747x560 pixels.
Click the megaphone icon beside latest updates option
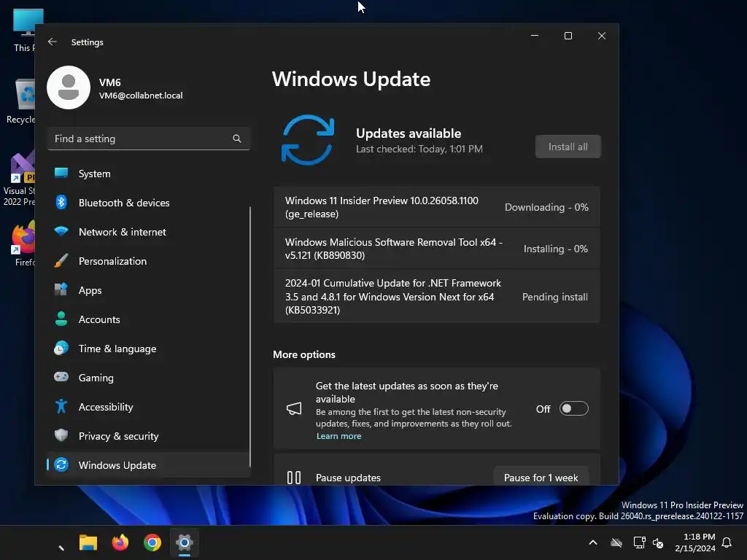click(294, 408)
